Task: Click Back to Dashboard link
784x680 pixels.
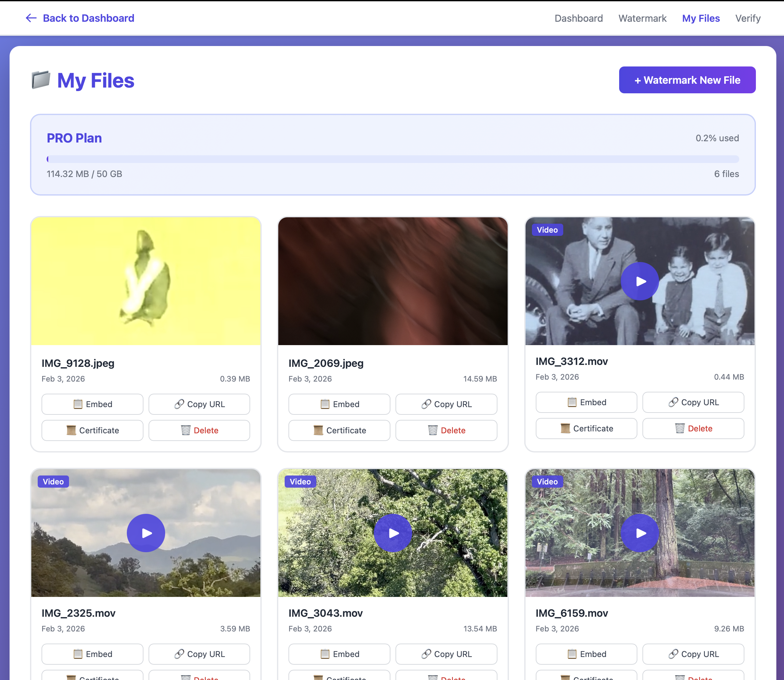Action: [88, 18]
